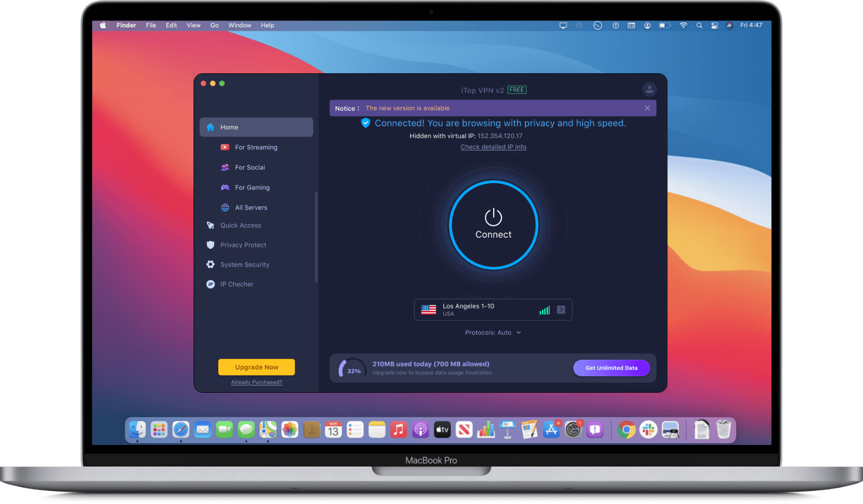
Task: Open Safari from the dock
Action: 181,430
